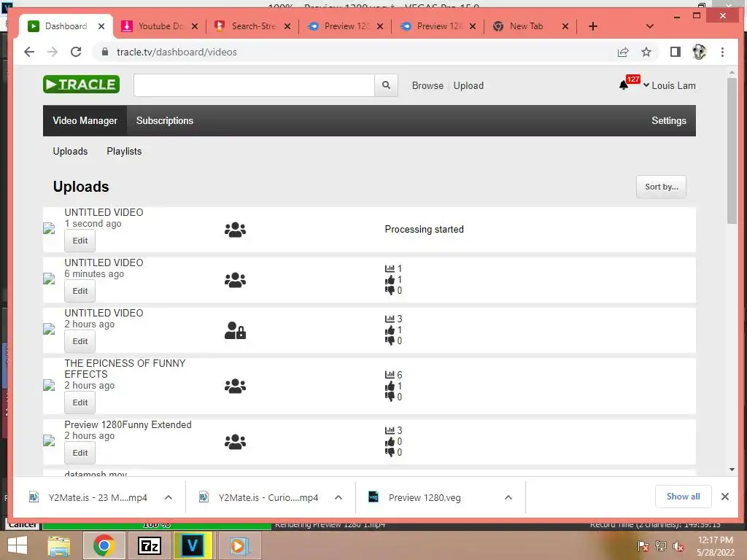Click the views chart icon for THE EPICNESS OF FUNNY EFFECTS

[x=390, y=375]
